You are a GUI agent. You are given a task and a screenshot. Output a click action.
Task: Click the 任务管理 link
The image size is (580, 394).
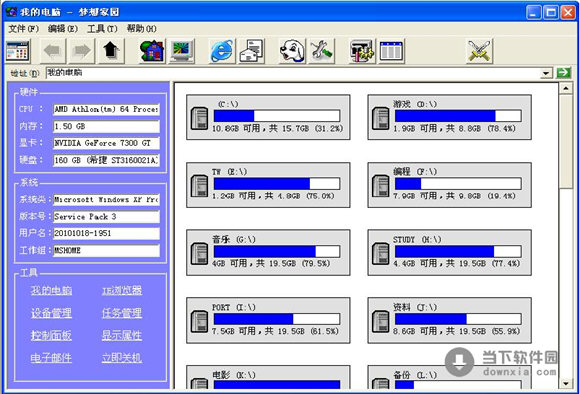click(122, 313)
